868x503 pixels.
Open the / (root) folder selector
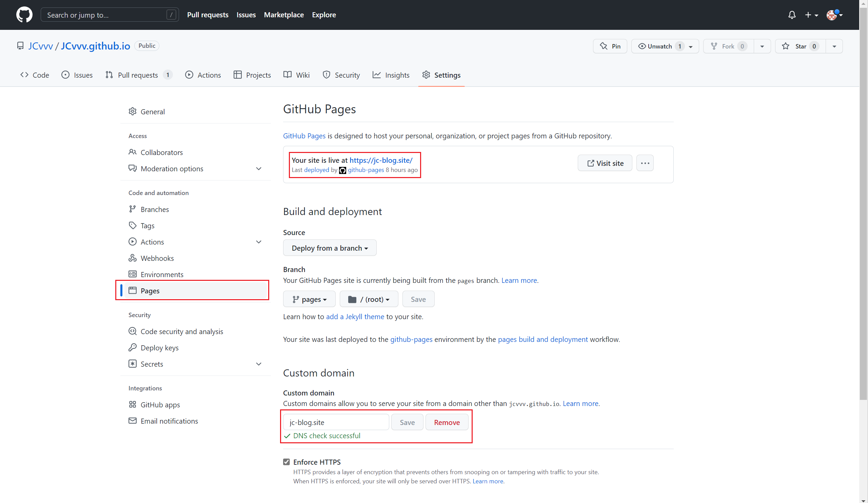pos(369,299)
